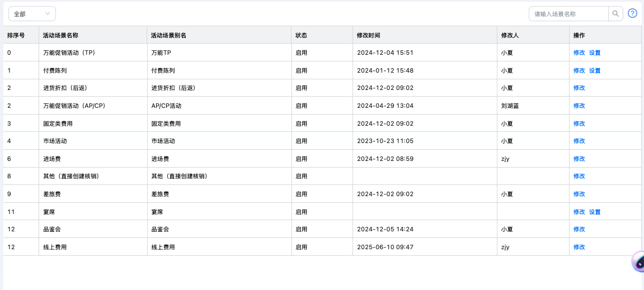Click 修改 for 线上费用 row
Viewport: 644px width, 290px height.
point(579,248)
